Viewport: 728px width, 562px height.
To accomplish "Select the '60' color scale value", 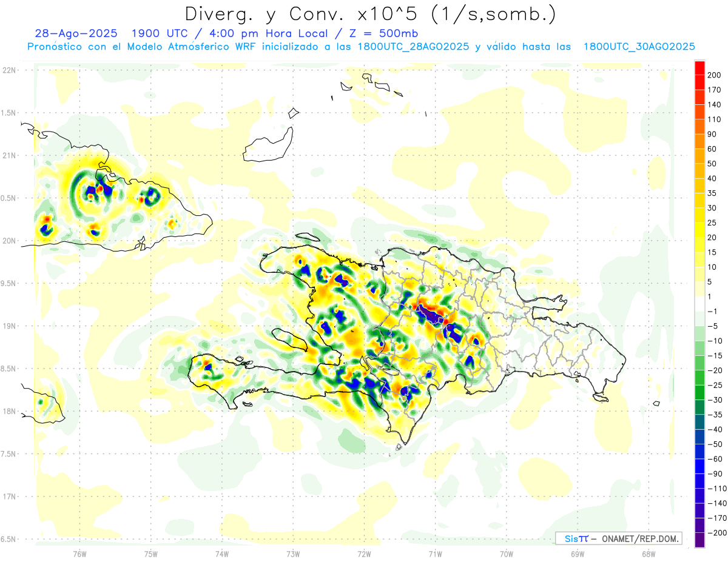I will tap(712, 149).
